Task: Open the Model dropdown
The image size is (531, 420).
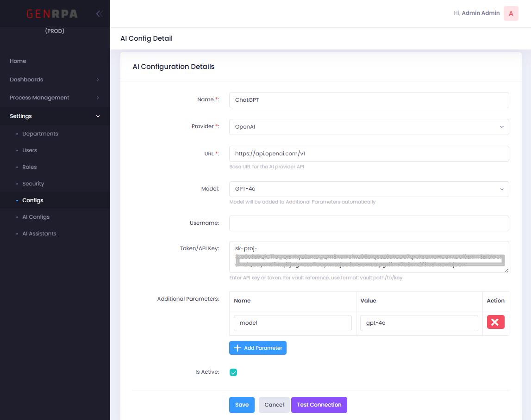Action: [x=369, y=189]
